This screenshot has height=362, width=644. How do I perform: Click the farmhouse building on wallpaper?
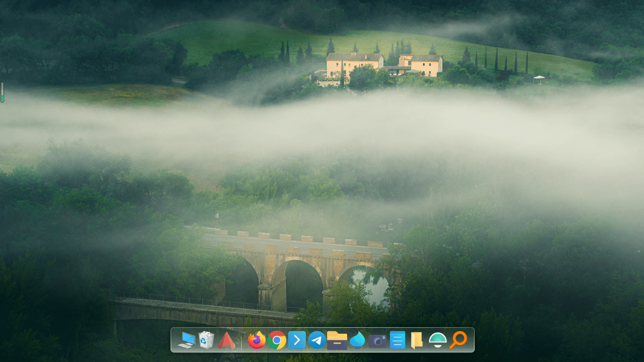click(x=354, y=65)
